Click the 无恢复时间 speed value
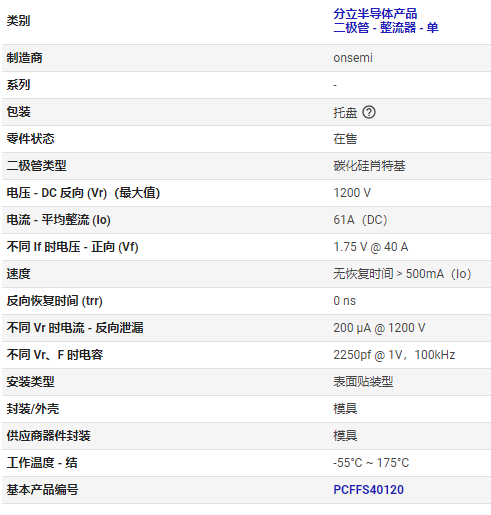This screenshot has width=491, height=515. coord(402,274)
